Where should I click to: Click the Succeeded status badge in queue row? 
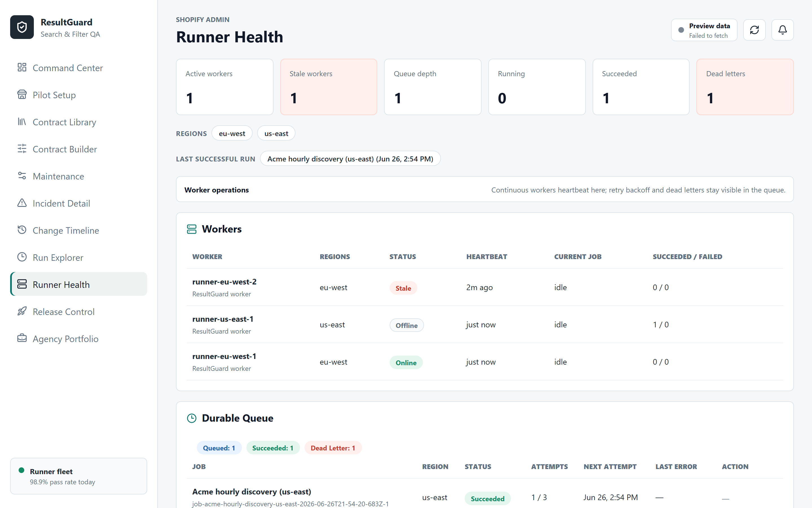click(x=487, y=499)
